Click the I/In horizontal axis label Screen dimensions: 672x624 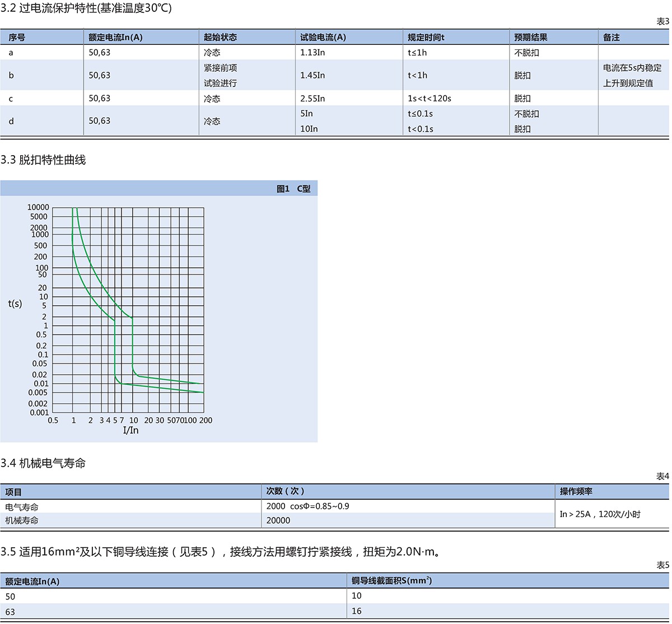point(130,430)
